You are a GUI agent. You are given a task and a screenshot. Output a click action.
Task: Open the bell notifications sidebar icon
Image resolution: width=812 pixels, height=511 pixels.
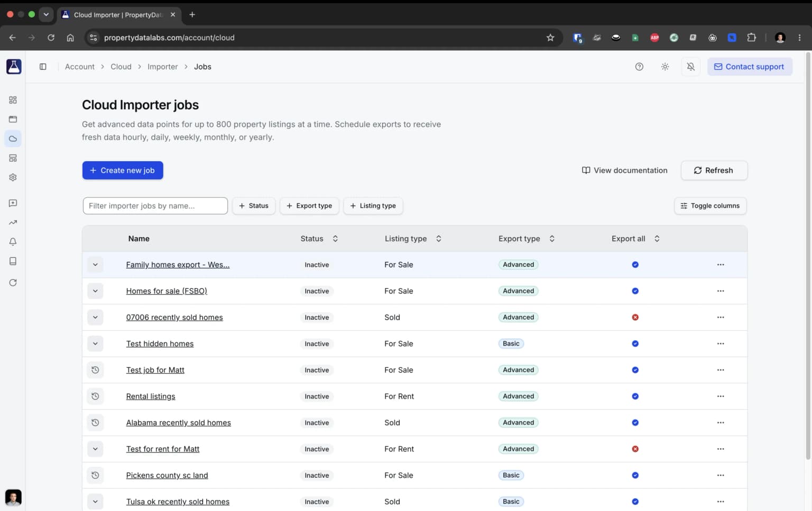13,242
